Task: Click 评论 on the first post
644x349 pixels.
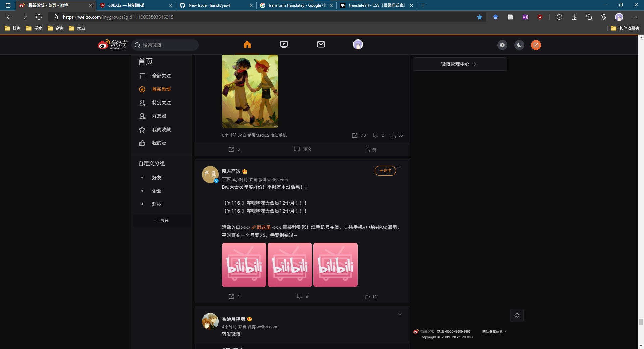Action: [303, 149]
